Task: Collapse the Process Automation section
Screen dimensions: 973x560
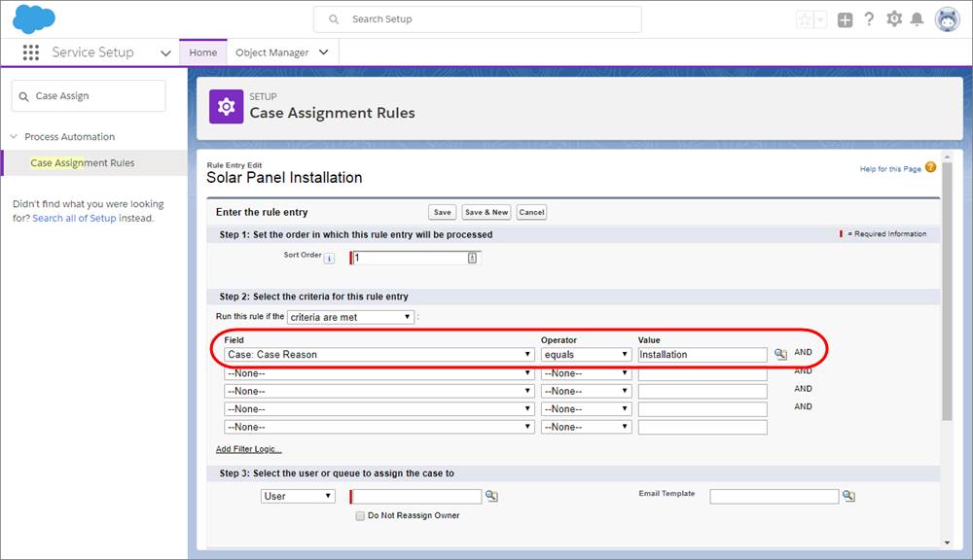Action: point(14,136)
